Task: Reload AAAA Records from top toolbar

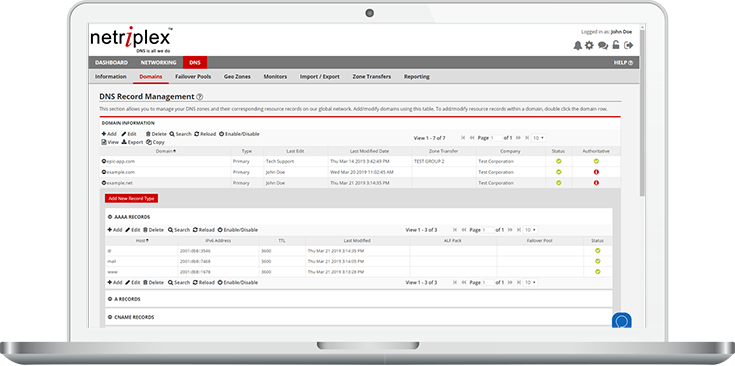Action: tap(203, 230)
